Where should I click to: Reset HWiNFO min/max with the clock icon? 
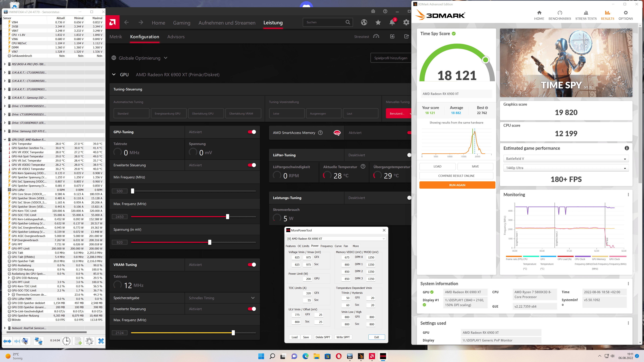pyautogui.click(x=66, y=341)
